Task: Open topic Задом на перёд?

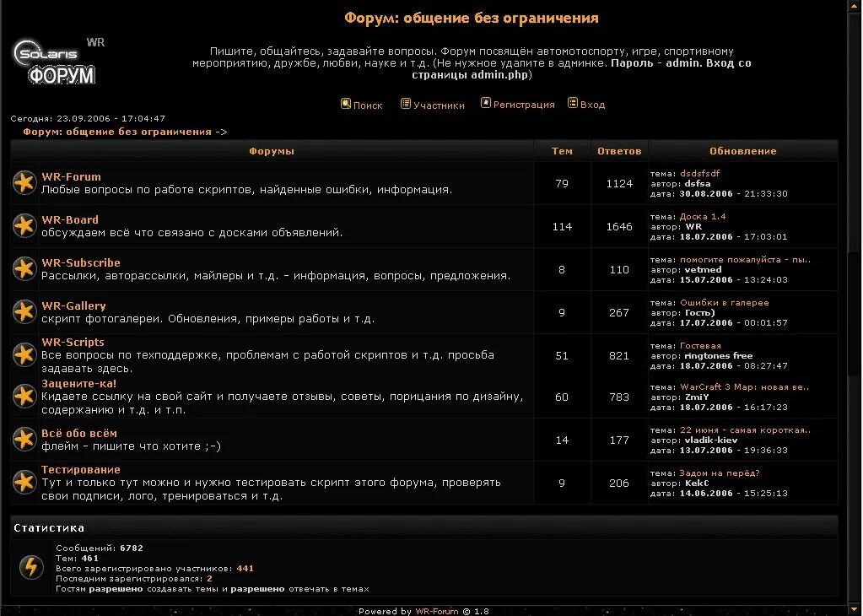Action: click(x=720, y=473)
